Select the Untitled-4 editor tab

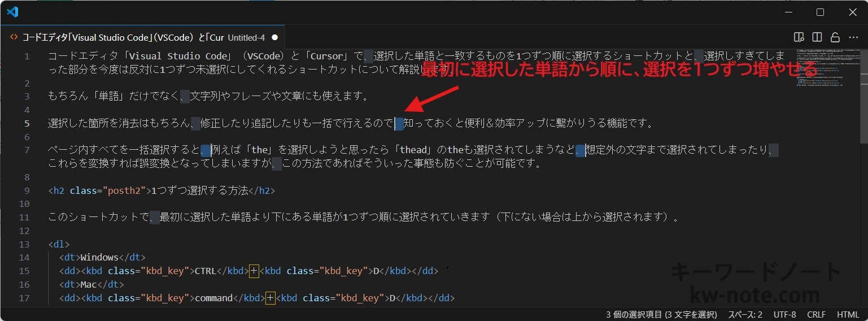(x=141, y=38)
